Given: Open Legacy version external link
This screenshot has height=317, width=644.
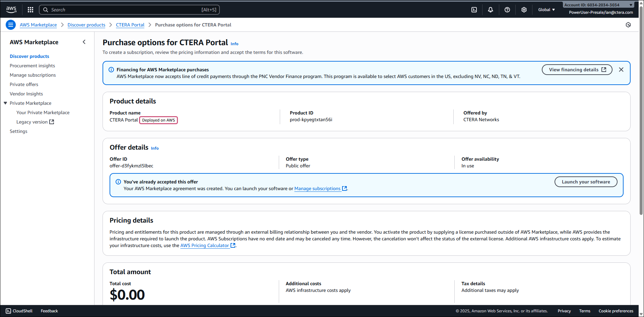Looking at the screenshot, I should (35, 122).
